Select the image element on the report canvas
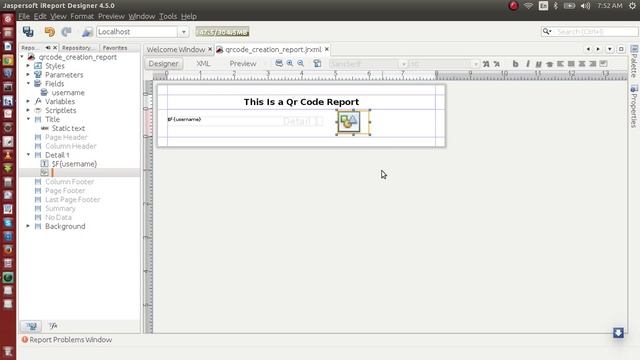The height and width of the screenshot is (360, 640). [x=353, y=122]
